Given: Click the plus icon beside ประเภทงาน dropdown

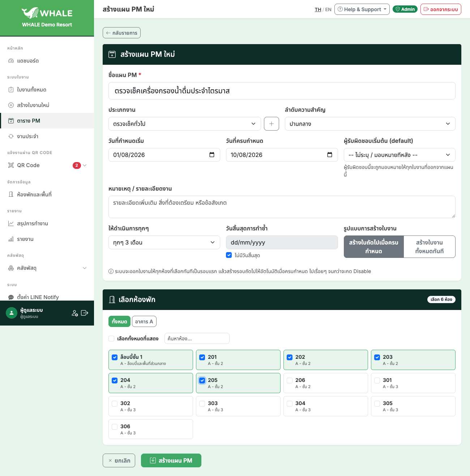Looking at the screenshot, I should (x=272, y=124).
